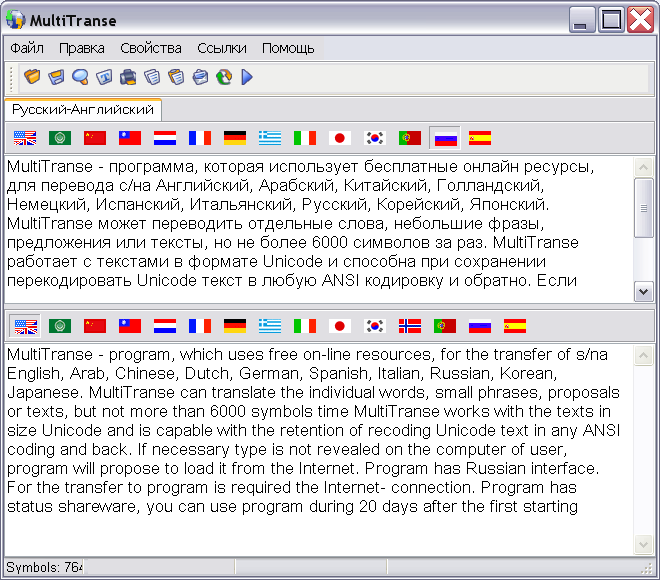Screen dimensions: 660x580
Task: Select Korean flag in source language row
Action: [x=375, y=138]
